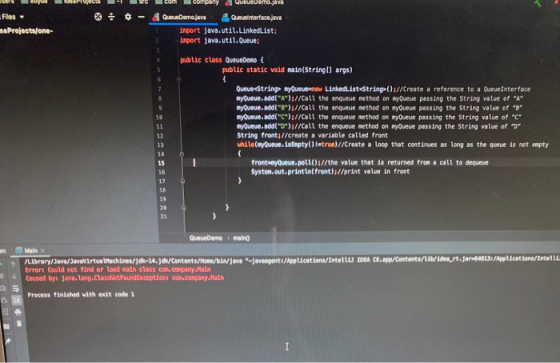
Task: Click the fold end marker at line 20
Action: [184, 208]
